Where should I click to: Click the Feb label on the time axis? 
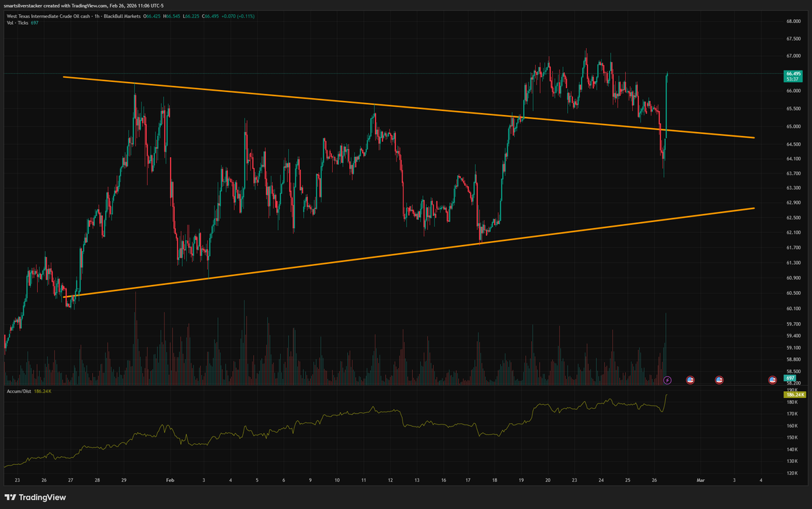tap(170, 479)
